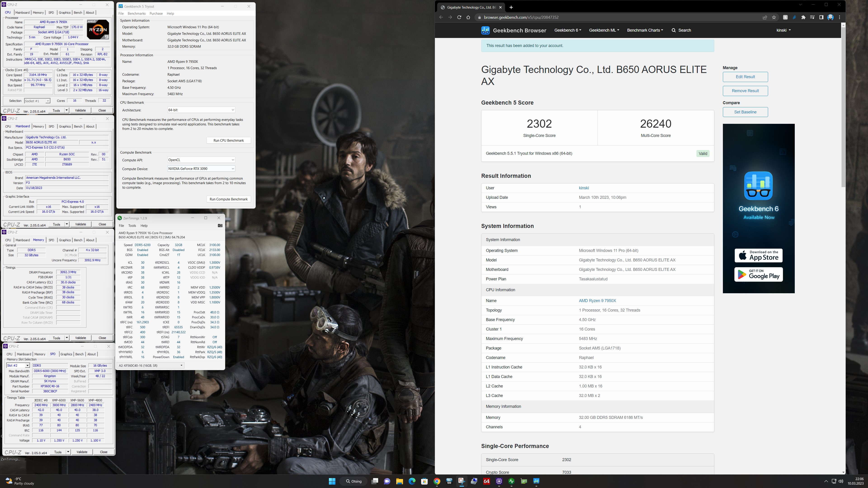Click the App Store download badge
This screenshot has width=868, height=488.
pos(759,256)
